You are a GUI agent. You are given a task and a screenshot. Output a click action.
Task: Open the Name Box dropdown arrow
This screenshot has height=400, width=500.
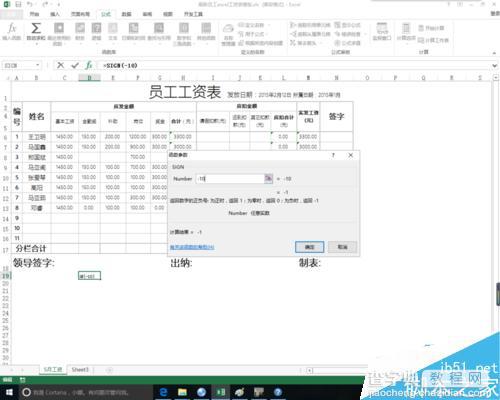tap(38, 65)
